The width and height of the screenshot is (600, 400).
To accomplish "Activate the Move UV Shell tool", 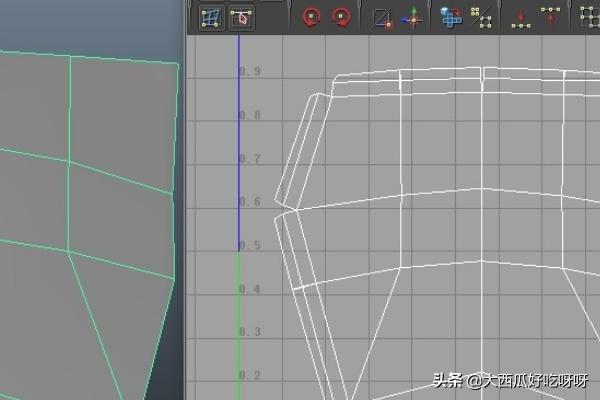I will click(x=241, y=17).
